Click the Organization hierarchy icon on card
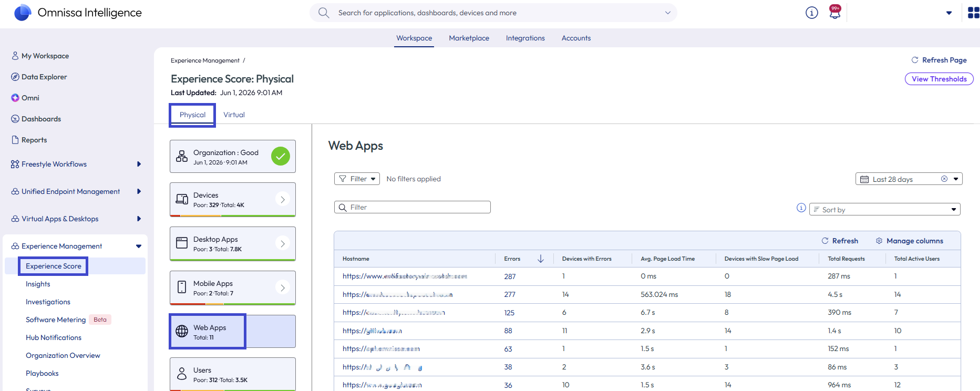Image resolution: width=980 pixels, height=391 pixels. [182, 156]
